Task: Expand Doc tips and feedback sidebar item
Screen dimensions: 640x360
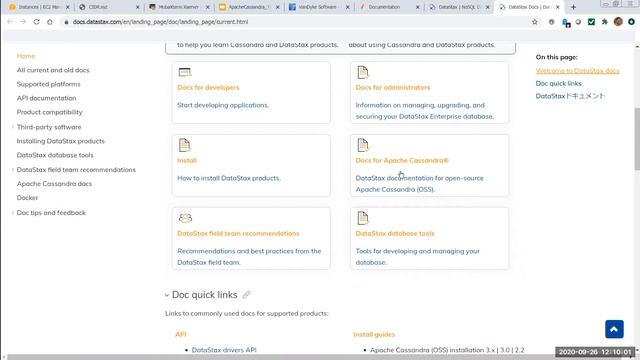Action: pos(13,213)
